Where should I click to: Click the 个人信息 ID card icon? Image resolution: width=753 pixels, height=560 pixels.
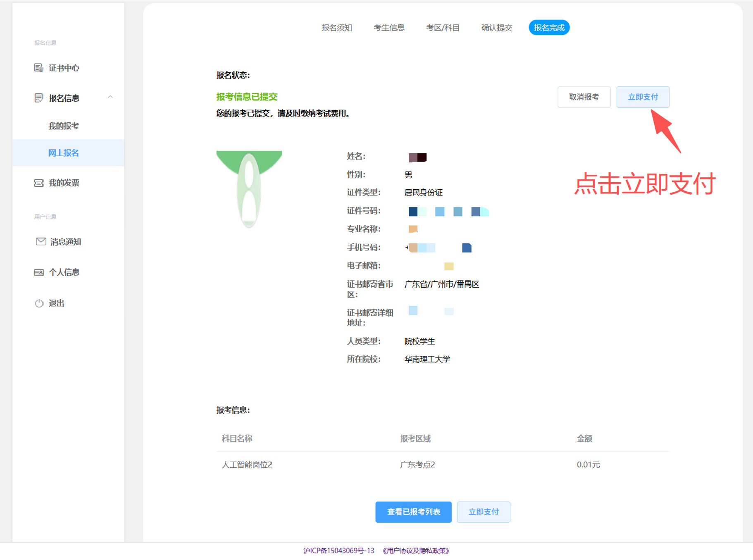click(39, 272)
